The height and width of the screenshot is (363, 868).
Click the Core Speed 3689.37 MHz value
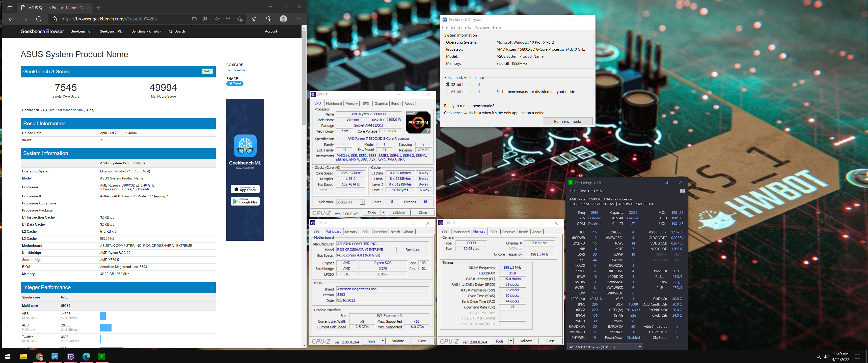[x=350, y=173]
